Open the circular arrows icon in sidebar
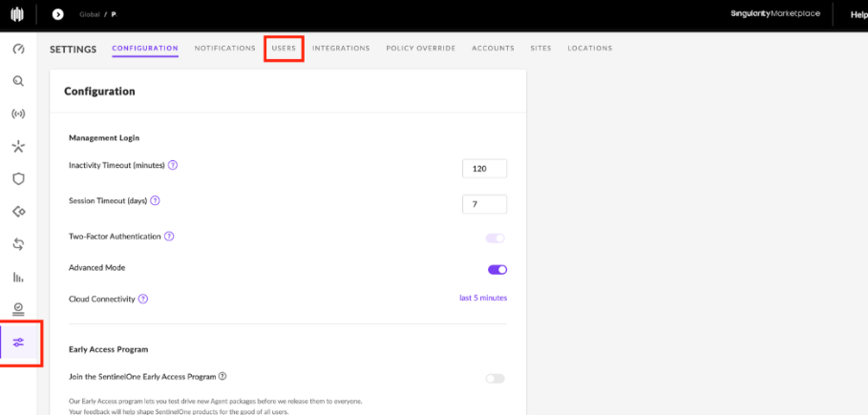The height and width of the screenshot is (415, 868). [18, 244]
